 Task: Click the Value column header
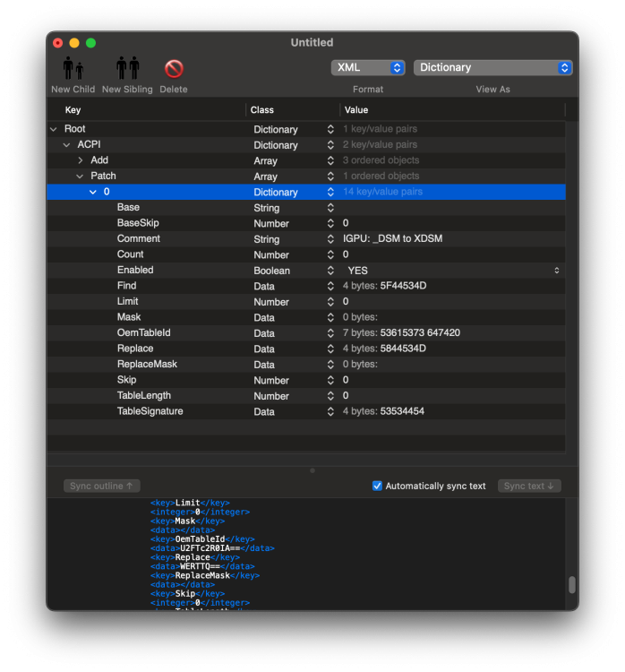click(x=356, y=110)
